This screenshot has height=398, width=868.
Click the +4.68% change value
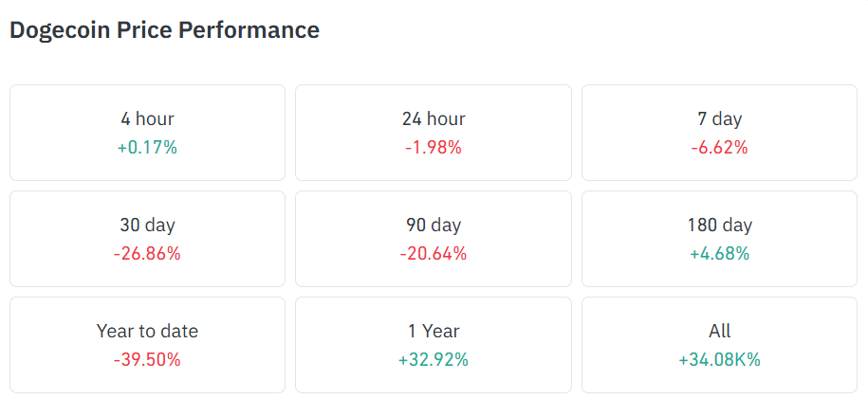click(719, 253)
